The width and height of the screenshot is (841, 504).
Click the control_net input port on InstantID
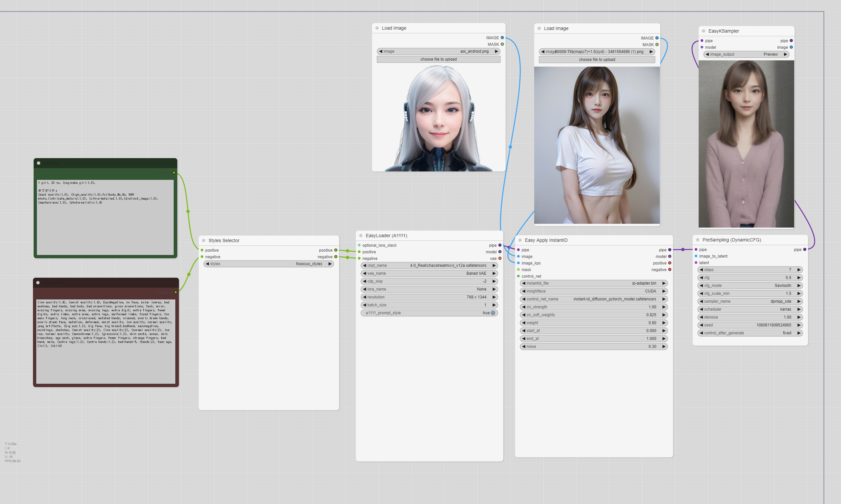(518, 276)
